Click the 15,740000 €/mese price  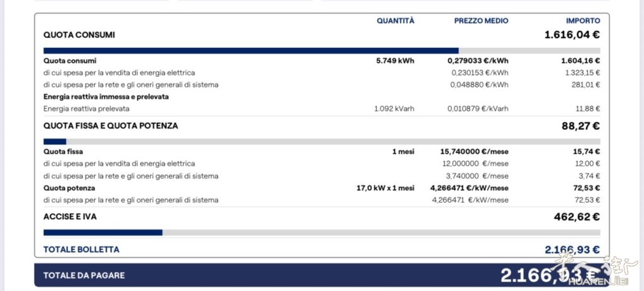(475, 152)
